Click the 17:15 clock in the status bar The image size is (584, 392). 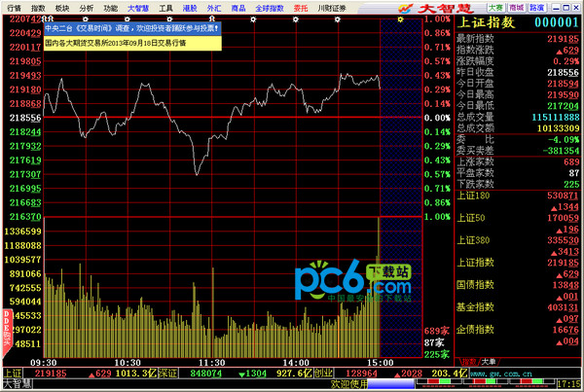[x=568, y=384]
